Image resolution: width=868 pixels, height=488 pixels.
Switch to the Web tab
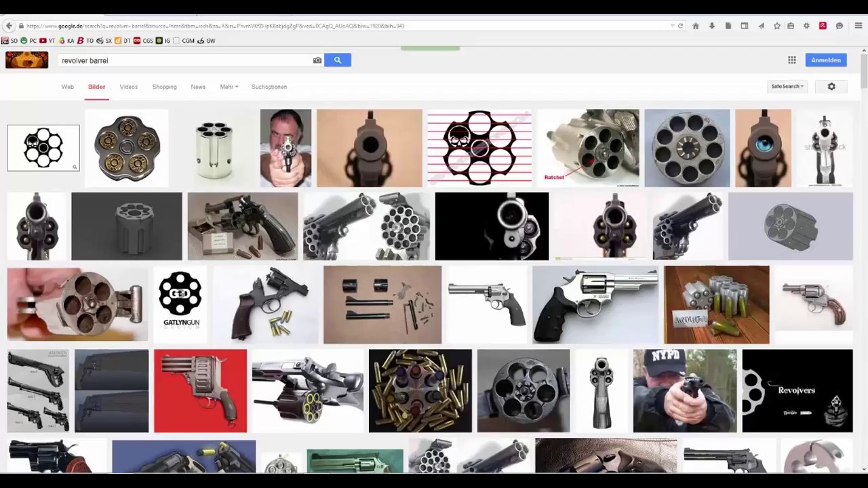(67, 87)
